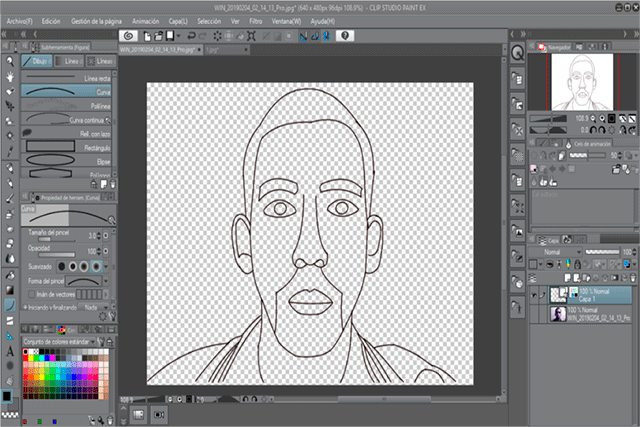Select the magnifying glass Zoom tool
The image size is (640, 427).
(x=10, y=62)
